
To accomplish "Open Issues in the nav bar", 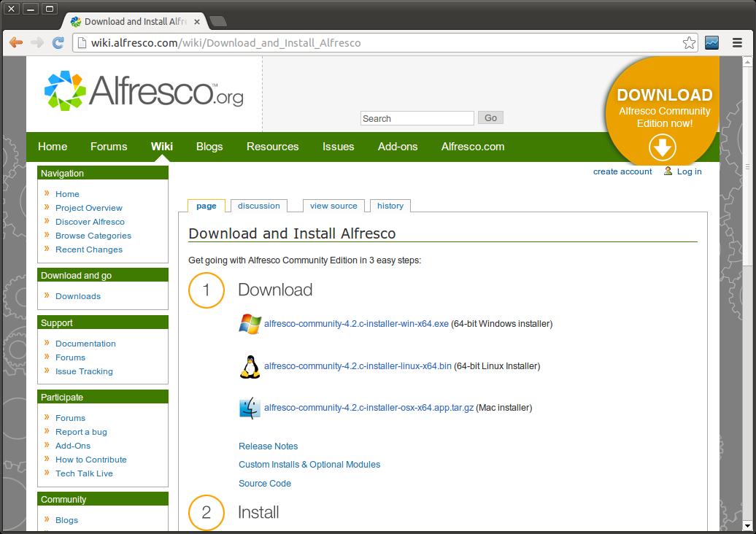I will tap(338, 147).
